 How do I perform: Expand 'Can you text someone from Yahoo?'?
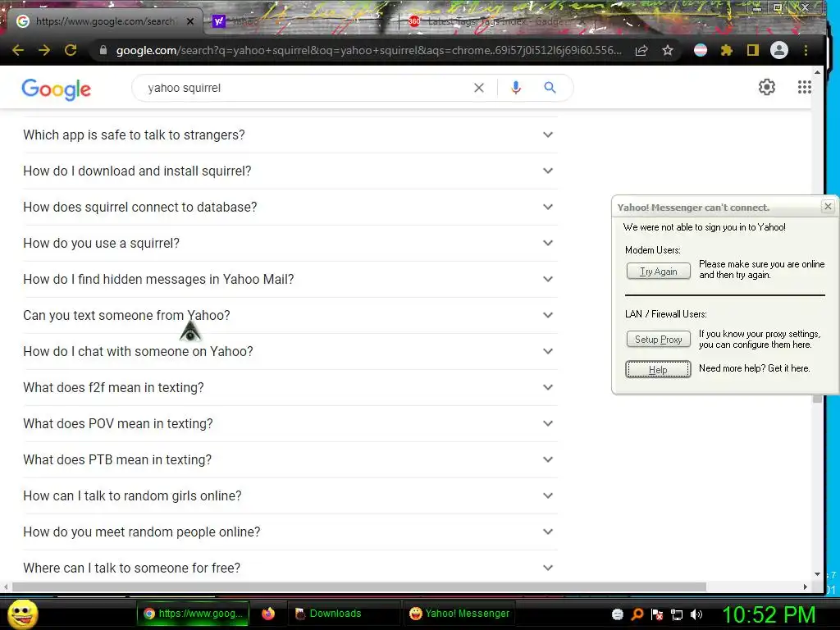click(290, 315)
